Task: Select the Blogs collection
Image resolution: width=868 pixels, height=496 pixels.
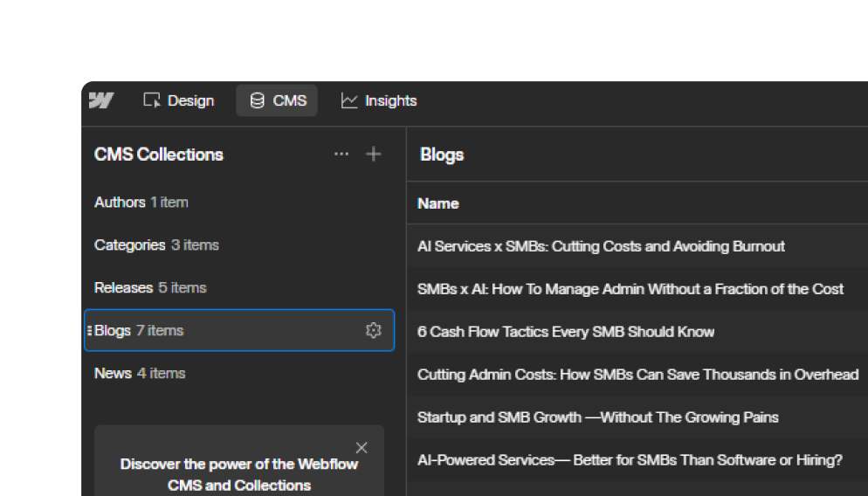Action: click(x=239, y=330)
